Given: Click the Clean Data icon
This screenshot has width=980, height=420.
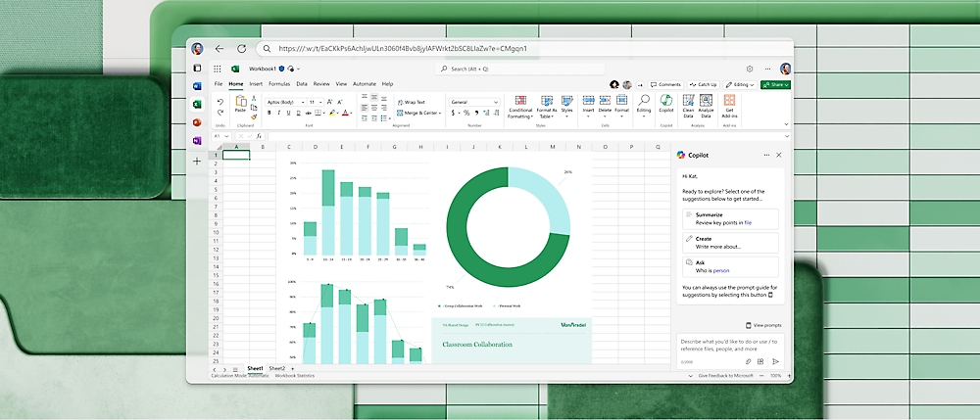Looking at the screenshot, I should [x=687, y=101].
